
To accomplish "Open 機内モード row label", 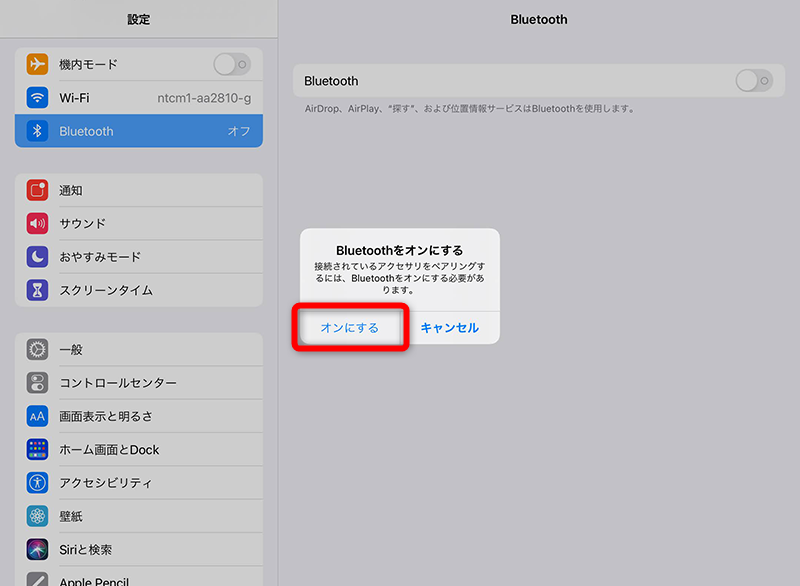I will (88, 64).
